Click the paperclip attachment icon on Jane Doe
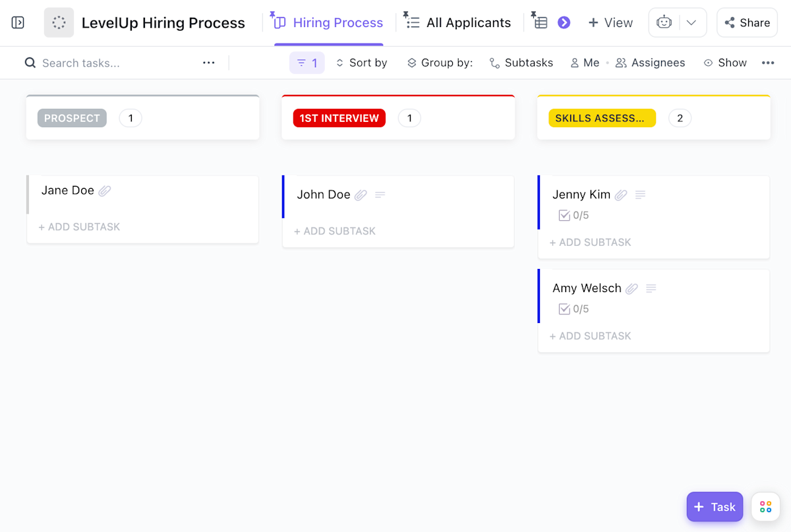The height and width of the screenshot is (532, 791). click(105, 190)
